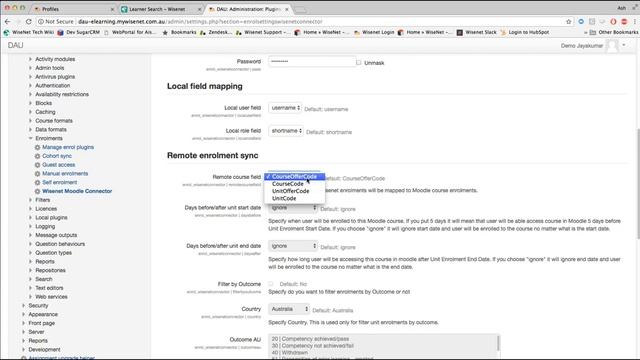
Task: Click the gear icon beside Manage enrol plugins
Action: tap(38, 147)
